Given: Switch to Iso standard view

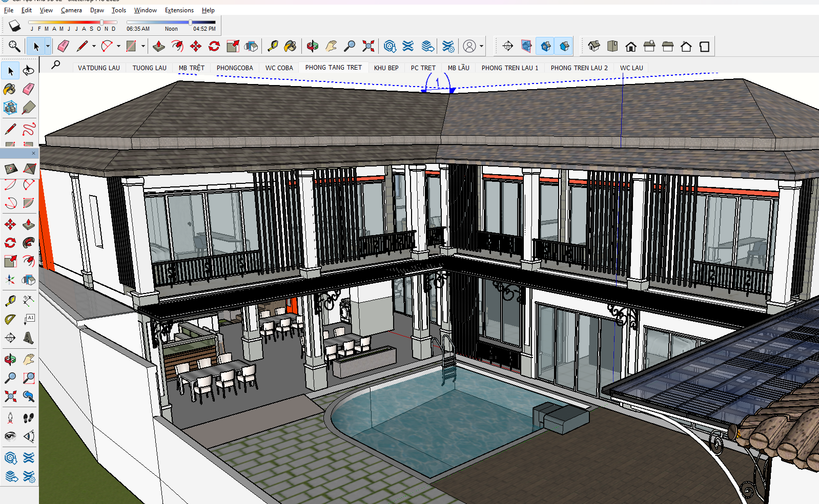Looking at the screenshot, I should click(594, 46).
